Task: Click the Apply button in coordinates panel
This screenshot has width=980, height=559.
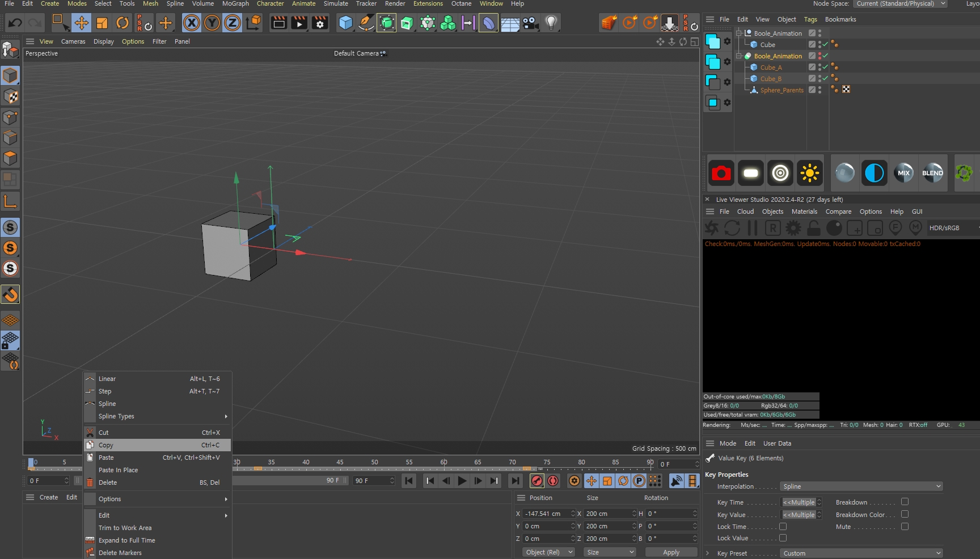Action: 671,552
